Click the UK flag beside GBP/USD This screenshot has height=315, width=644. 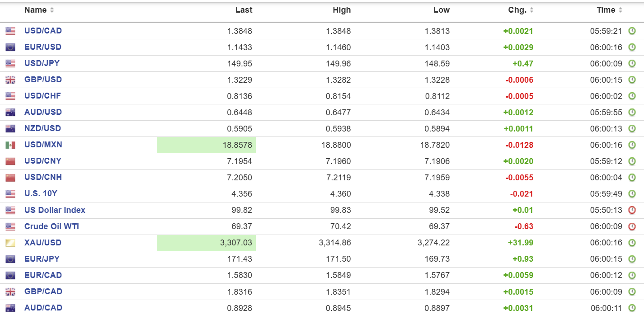point(10,80)
